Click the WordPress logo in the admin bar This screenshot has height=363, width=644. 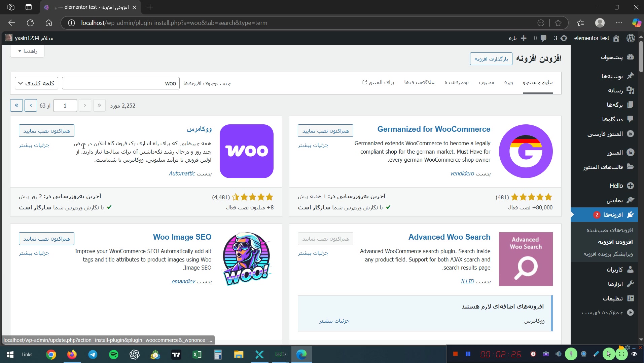pos(631,38)
